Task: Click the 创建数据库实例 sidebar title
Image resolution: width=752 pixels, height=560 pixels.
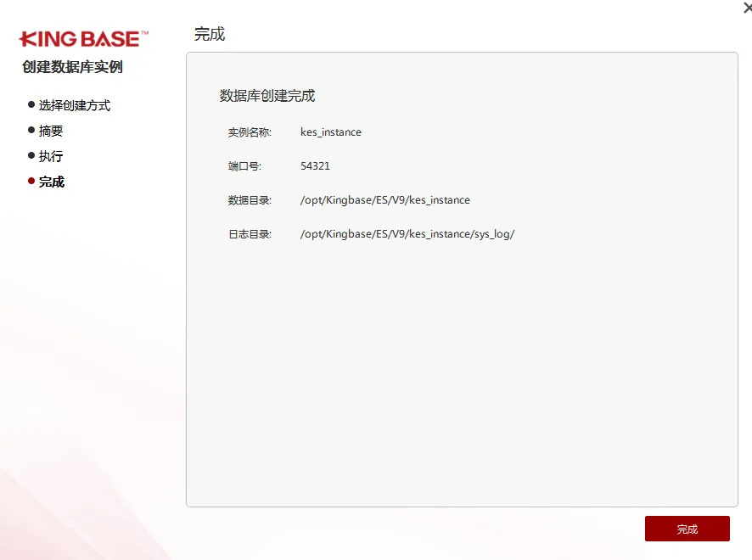Action: tap(72, 67)
